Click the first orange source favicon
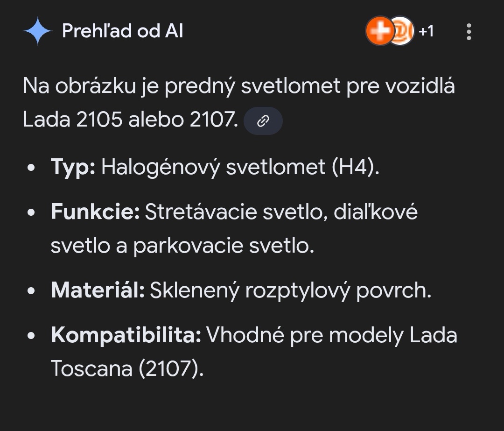Viewport: 504px width, 431px height. (380, 32)
